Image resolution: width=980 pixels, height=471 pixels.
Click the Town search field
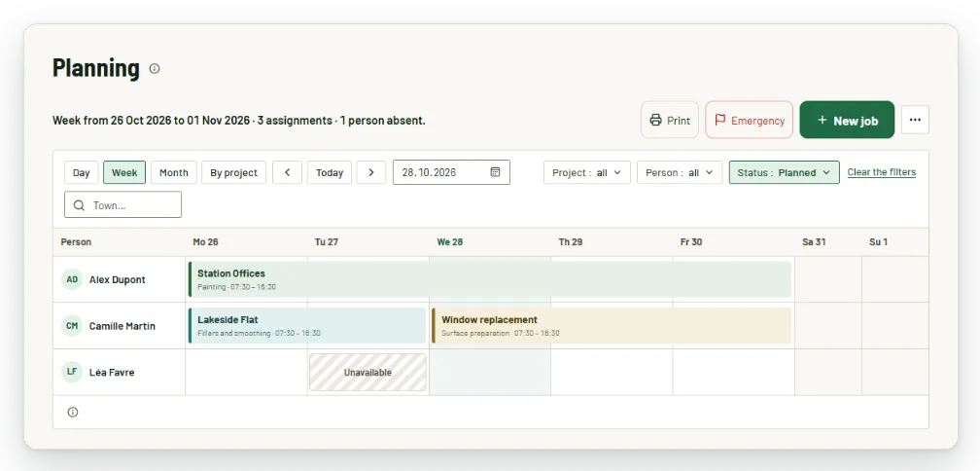[123, 204]
